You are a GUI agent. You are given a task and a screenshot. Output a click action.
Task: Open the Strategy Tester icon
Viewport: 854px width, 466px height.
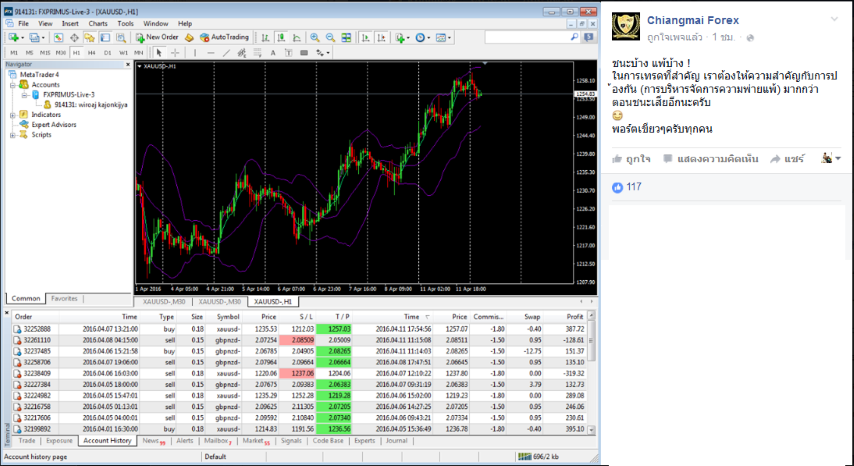coord(121,38)
